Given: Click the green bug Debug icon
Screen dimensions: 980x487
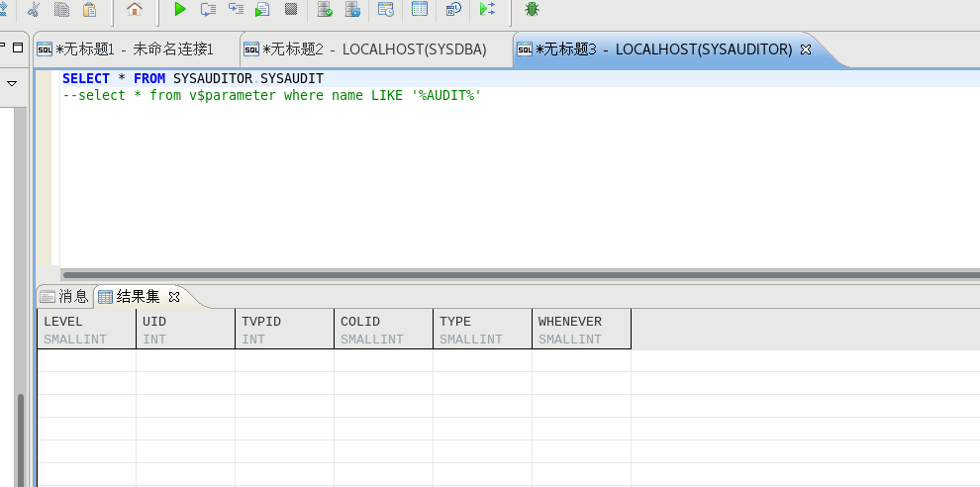Looking at the screenshot, I should coord(533,10).
